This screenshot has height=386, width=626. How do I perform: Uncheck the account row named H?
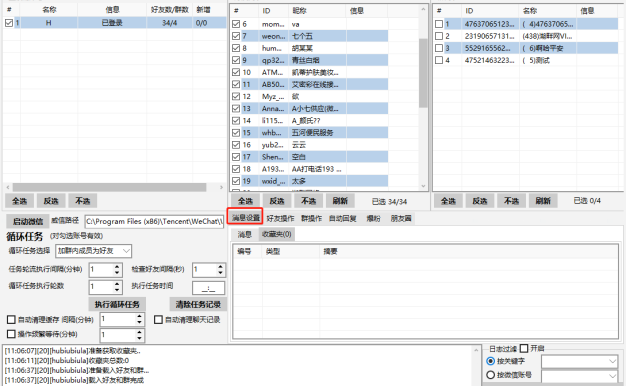click(x=9, y=23)
